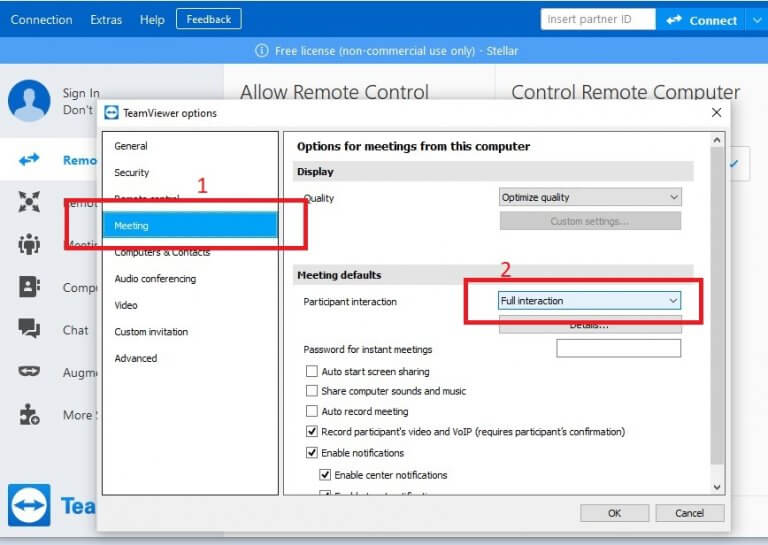Open the Augmented Reality goggles icon
Viewport: 768px width, 545px height.
pos(29,371)
